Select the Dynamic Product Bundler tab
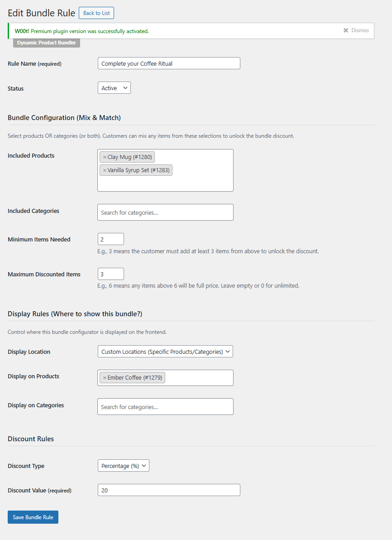The width and height of the screenshot is (392, 540). pyautogui.click(x=47, y=43)
